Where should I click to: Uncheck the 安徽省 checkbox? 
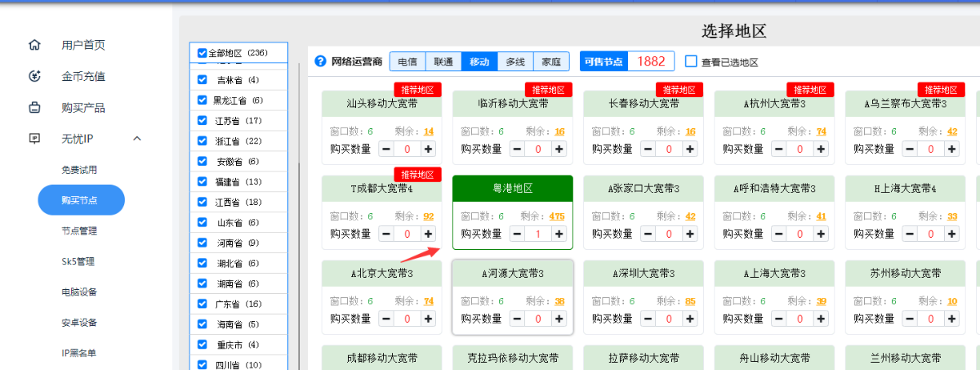(x=202, y=162)
